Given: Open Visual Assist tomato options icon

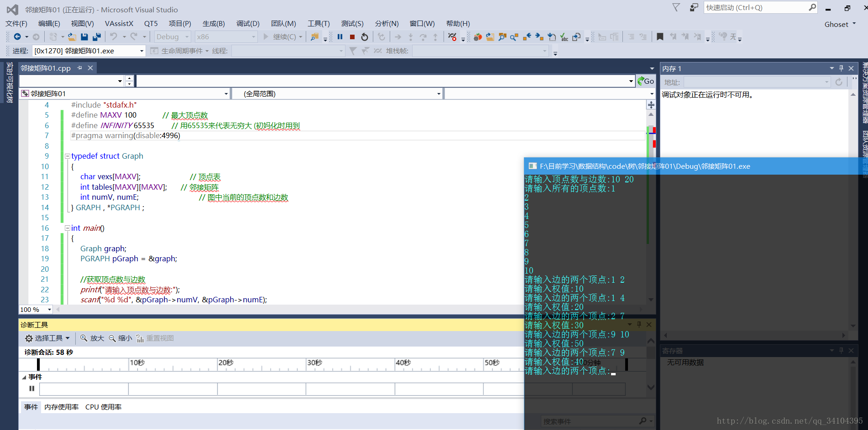Looking at the screenshot, I should pyautogui.click(x=478, y=37).
